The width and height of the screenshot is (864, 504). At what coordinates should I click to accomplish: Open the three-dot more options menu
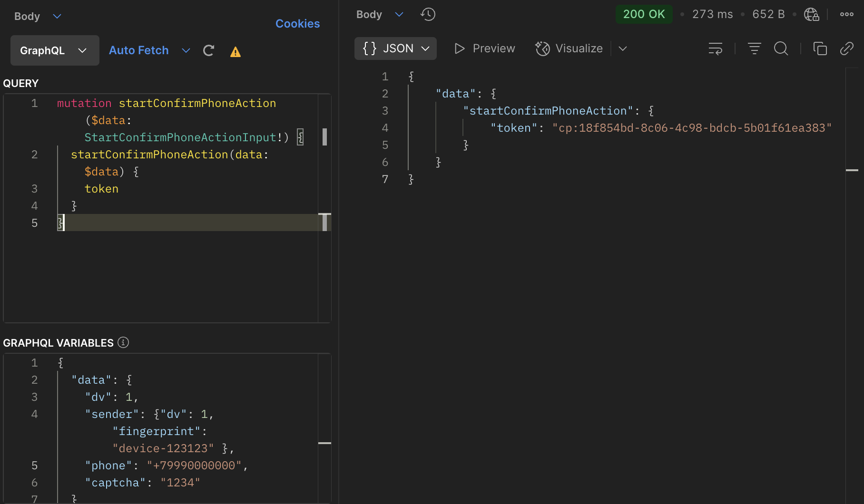coord(846,15)
